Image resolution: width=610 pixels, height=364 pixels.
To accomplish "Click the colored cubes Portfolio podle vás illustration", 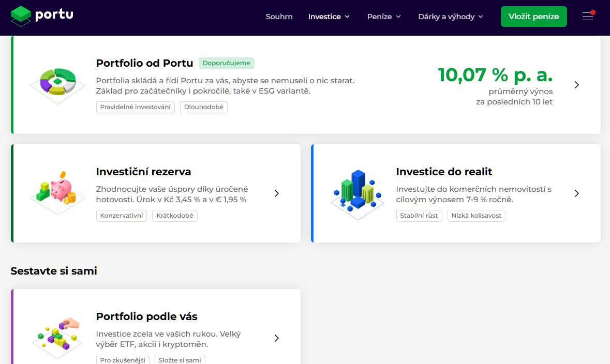I will 57,338.
